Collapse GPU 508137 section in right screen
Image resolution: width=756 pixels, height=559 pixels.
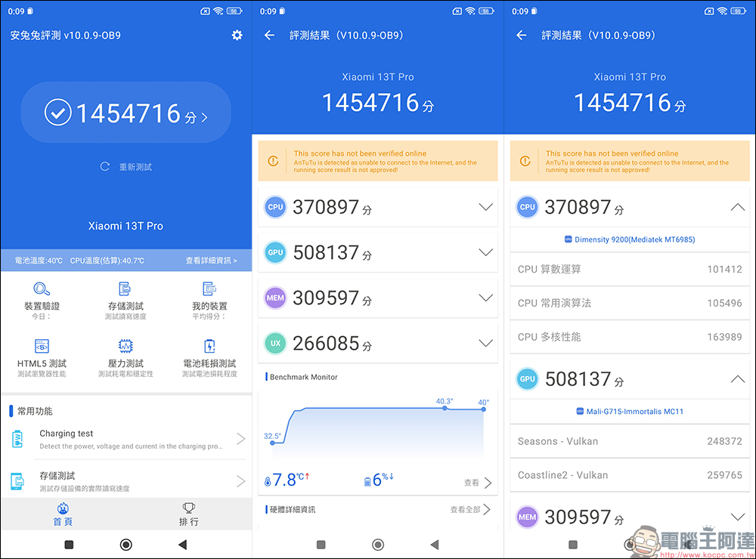[737, 379]
